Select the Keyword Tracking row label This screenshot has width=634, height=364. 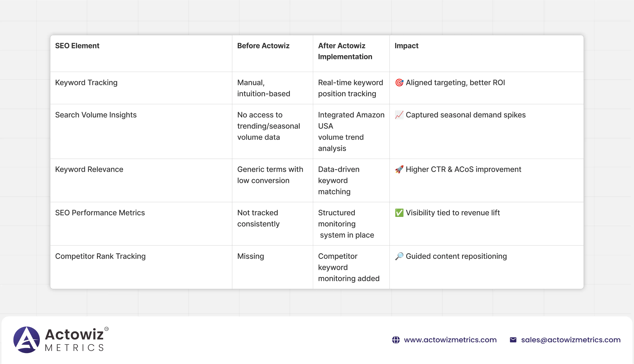86,82
